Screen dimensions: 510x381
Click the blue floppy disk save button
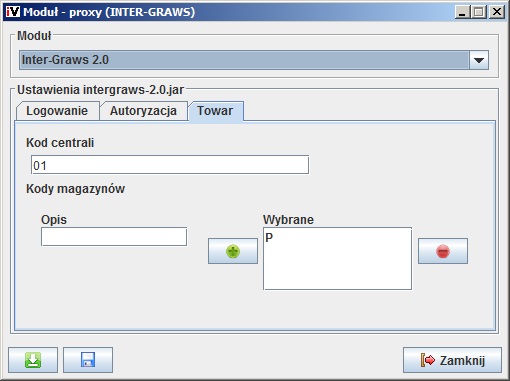tap(88, 360)
